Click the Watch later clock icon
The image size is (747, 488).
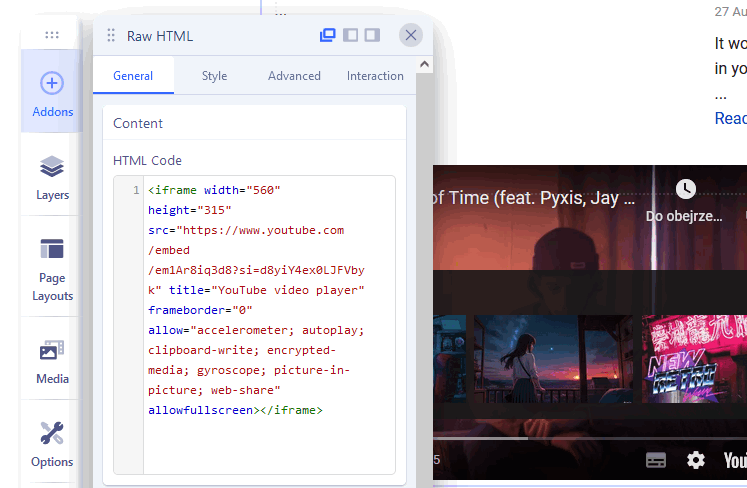pyautogui.click(x=685, y=189)
